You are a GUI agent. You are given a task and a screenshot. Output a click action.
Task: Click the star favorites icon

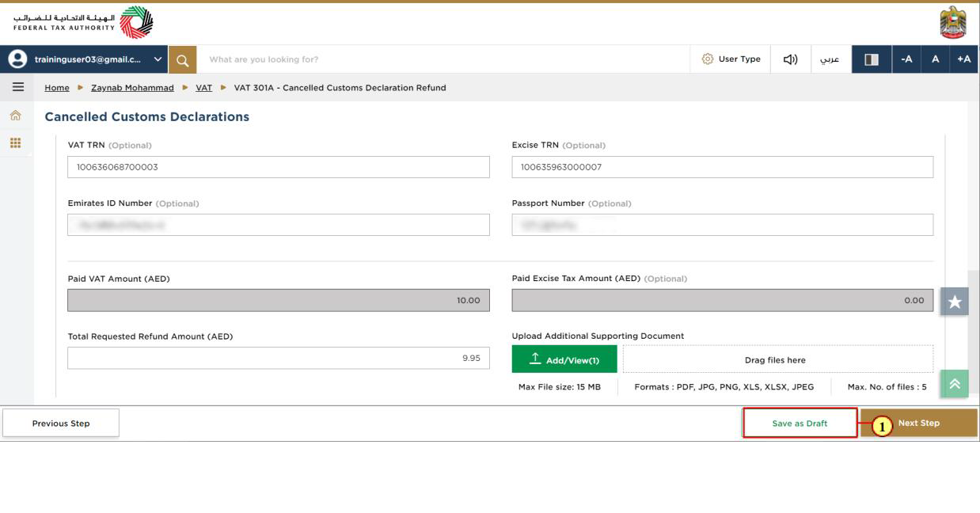tap(955, 302)
